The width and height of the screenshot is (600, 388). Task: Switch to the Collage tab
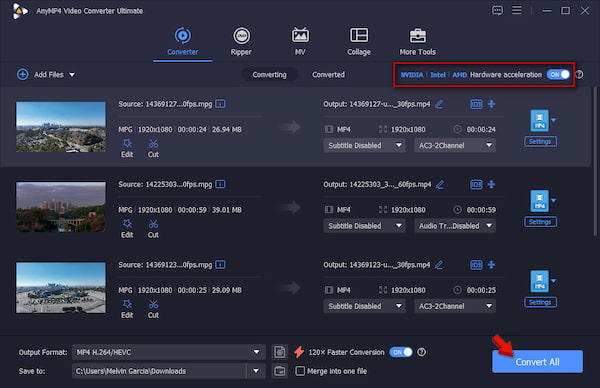(x=359, y=42)
